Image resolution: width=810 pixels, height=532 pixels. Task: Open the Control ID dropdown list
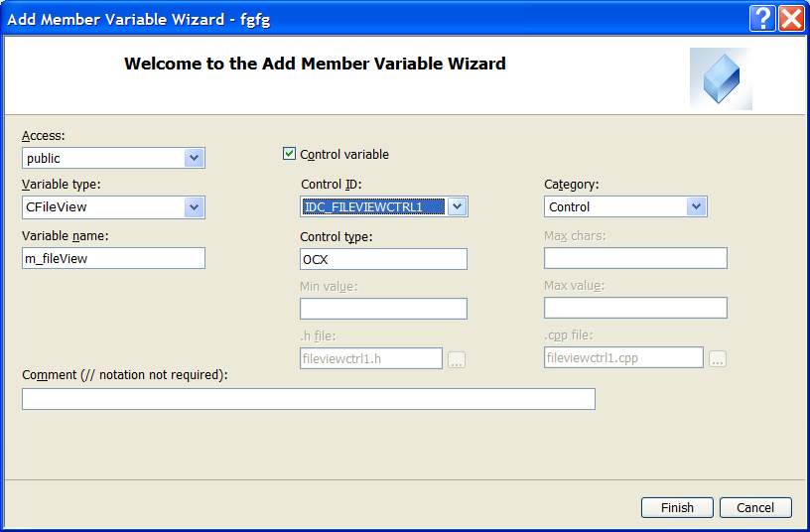pyautogui.click(x=457, y=206)
